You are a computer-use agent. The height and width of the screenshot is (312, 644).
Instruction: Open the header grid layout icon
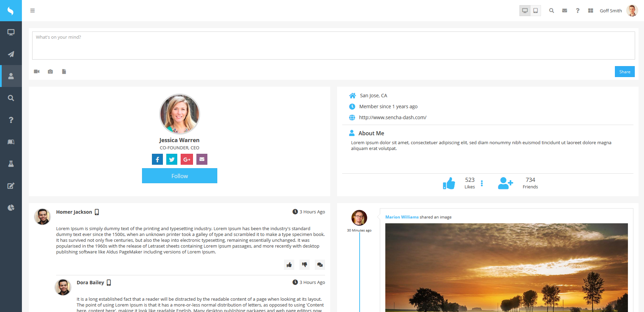[591, 11]
